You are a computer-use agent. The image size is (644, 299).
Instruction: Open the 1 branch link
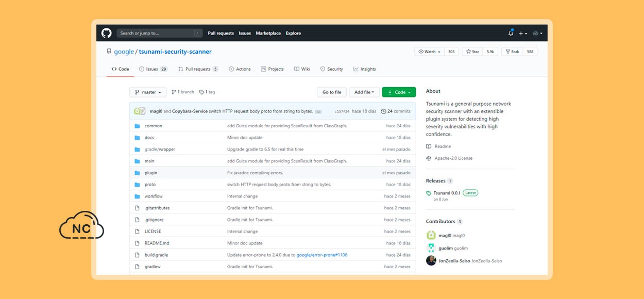183,92
